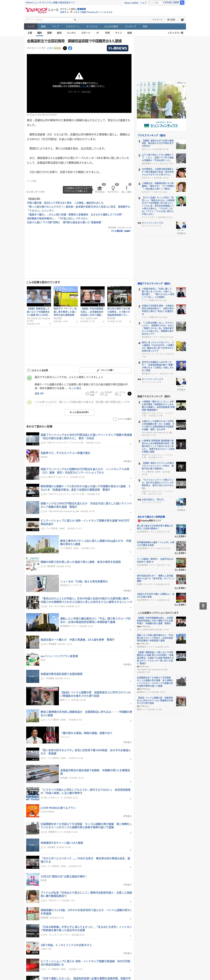This screenshot has height=980, width=210.
Task: Share first comment on X
Action: tap(130, 394)
